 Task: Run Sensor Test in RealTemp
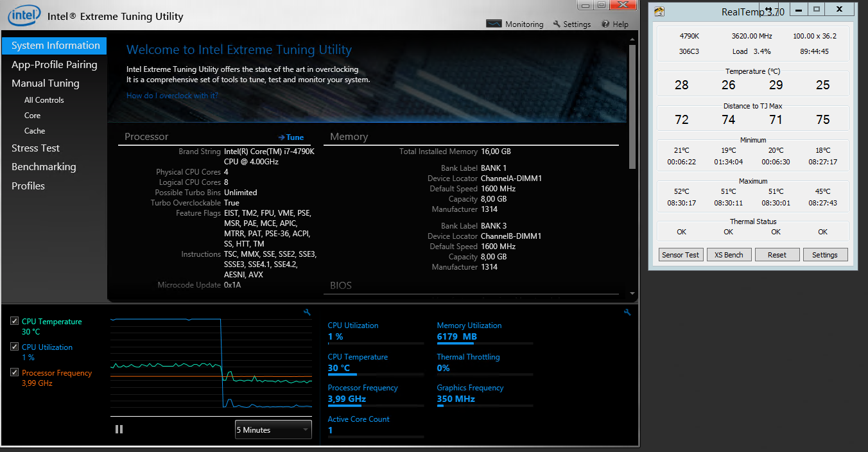coord(681,254)
